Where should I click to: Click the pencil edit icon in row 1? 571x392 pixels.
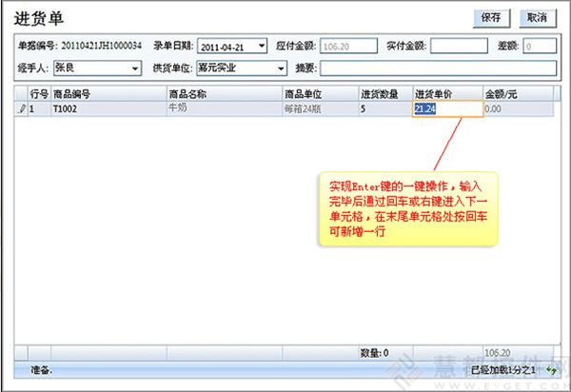click(x=22, y=109)
